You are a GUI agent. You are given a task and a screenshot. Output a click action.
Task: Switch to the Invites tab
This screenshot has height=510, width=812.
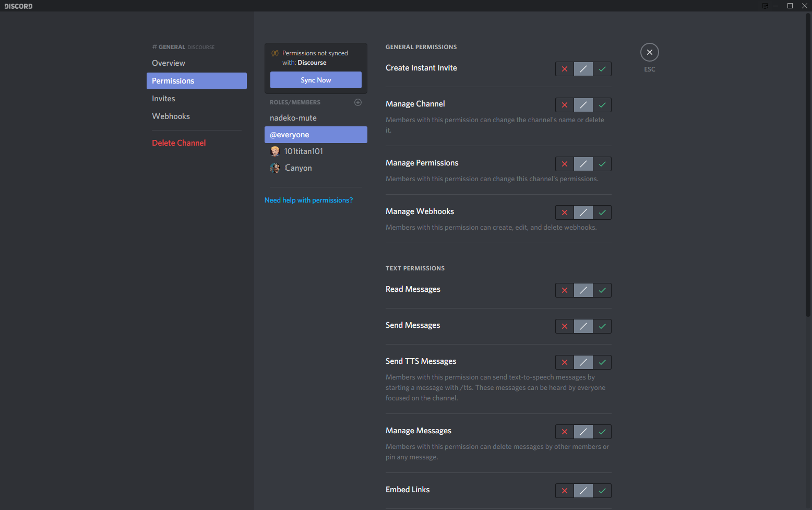point(163,99)
